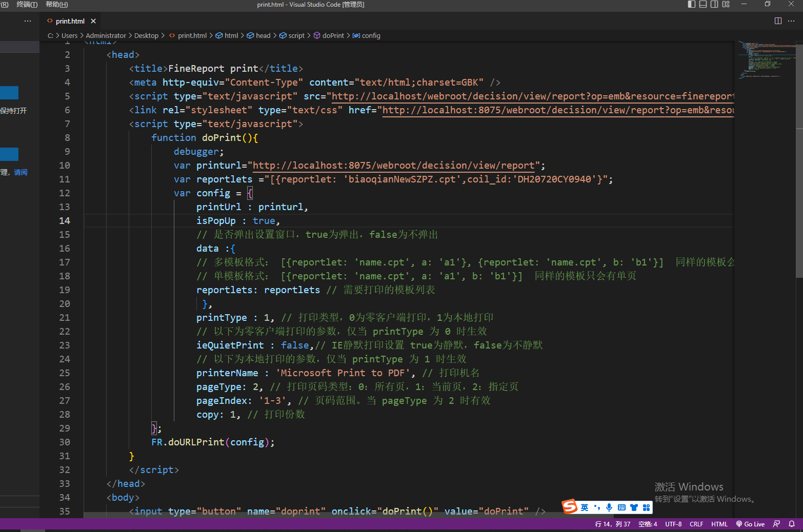Open the feedback icon in status bar
The image size is (803, 532).
776,524
